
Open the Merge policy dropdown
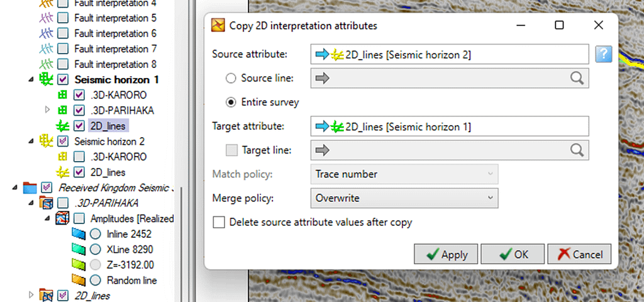coord(404,198)
